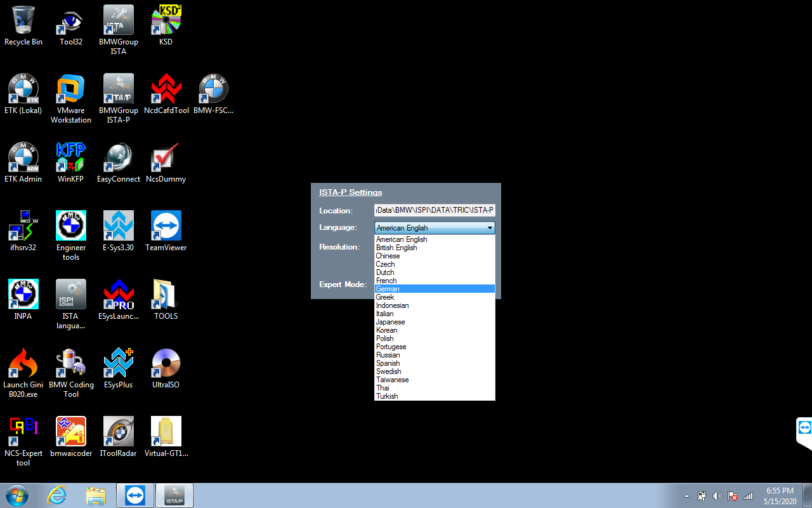The height and width of the screenshot is (508, 812).
Task: Launch NCS-Expert tool shortcut
Action: point(23,441)
